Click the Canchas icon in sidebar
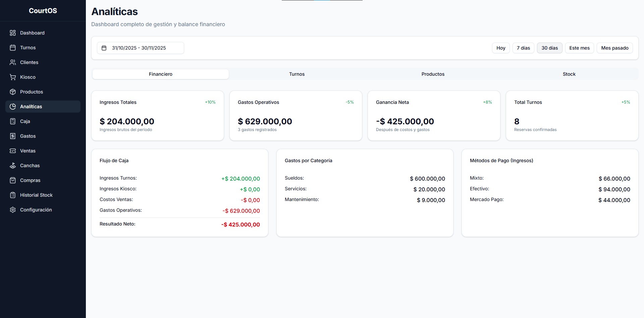The image size is (644, 318). 13,166
